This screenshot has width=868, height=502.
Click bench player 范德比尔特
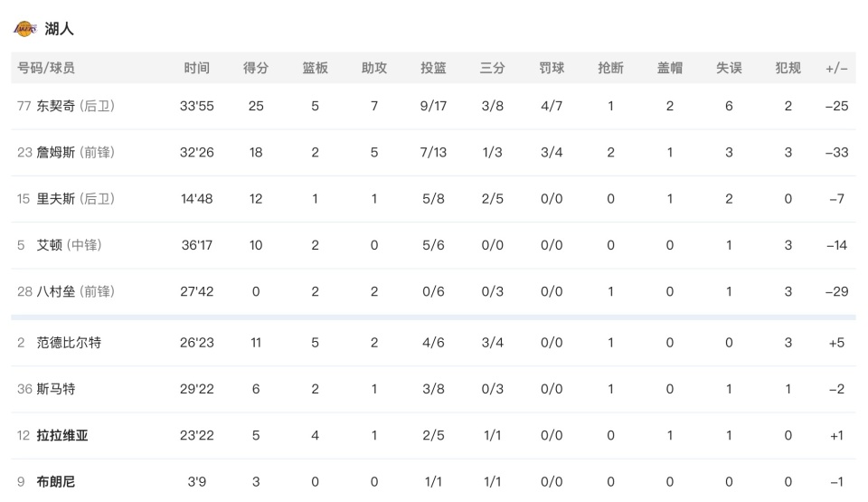pyautogui.click(x=69, y=342)
